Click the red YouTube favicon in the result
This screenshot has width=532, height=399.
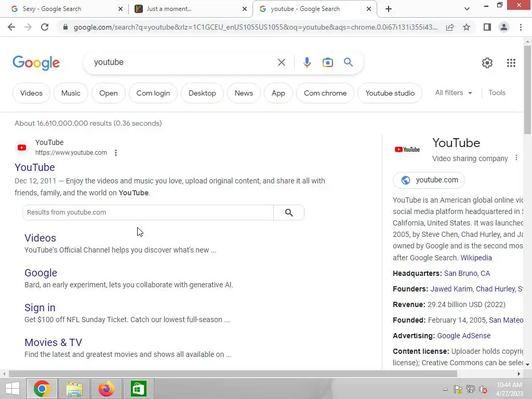[22, 148]
